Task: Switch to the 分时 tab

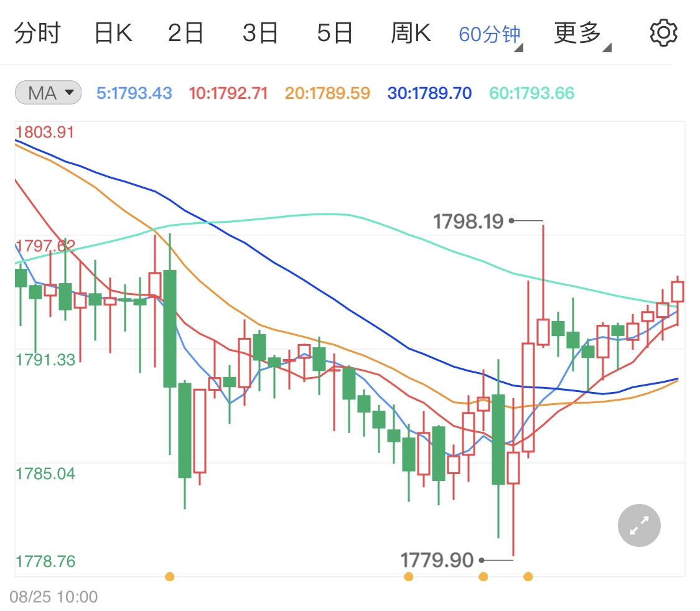Action: pos(37,33)
